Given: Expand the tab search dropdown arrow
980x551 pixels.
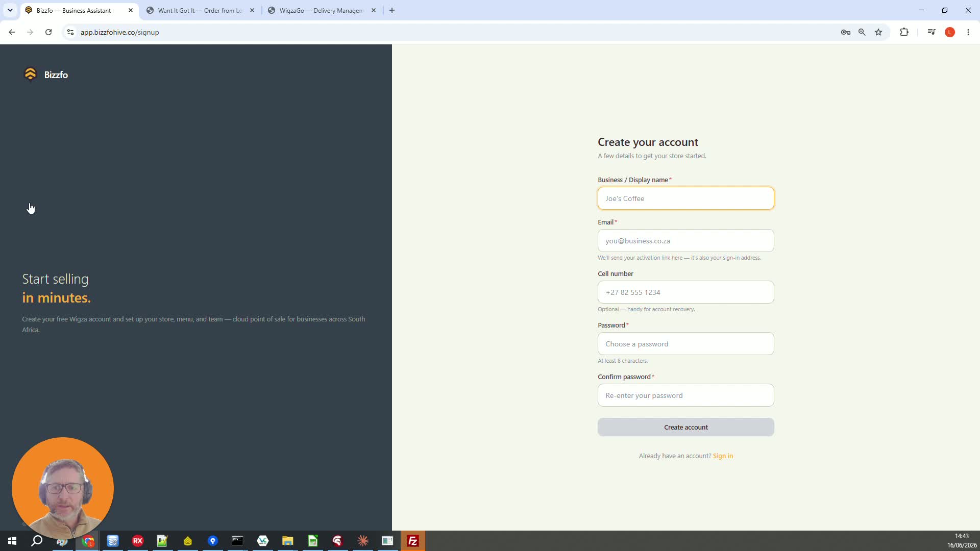Looking at the screenshot, I should 10,10.
